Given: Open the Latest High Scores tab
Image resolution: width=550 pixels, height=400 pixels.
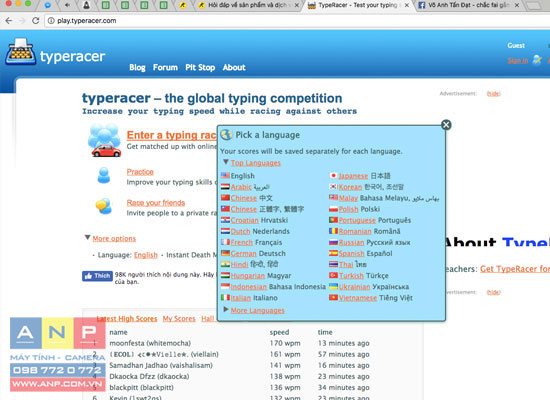Looking at the screenshot, I should [x=127, y=319].
